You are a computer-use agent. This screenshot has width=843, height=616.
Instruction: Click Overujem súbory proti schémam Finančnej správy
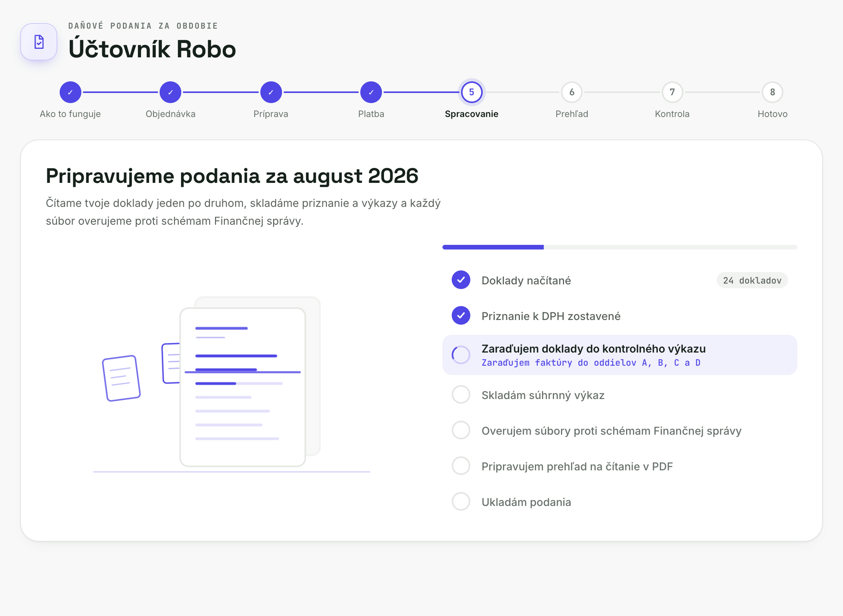(x=611, y=431)
